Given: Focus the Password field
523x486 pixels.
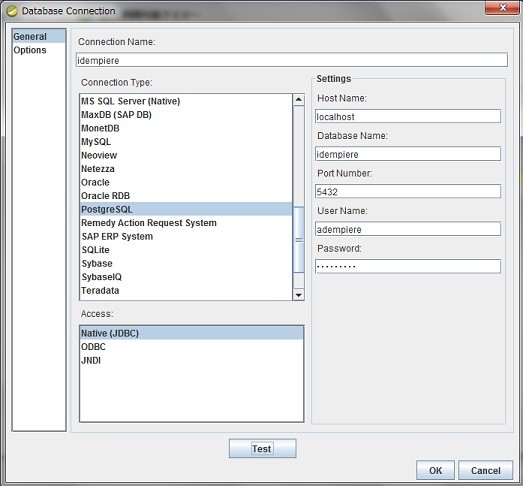Looking at the screenshot, I should pyautogui.click(x=408, y=267).
